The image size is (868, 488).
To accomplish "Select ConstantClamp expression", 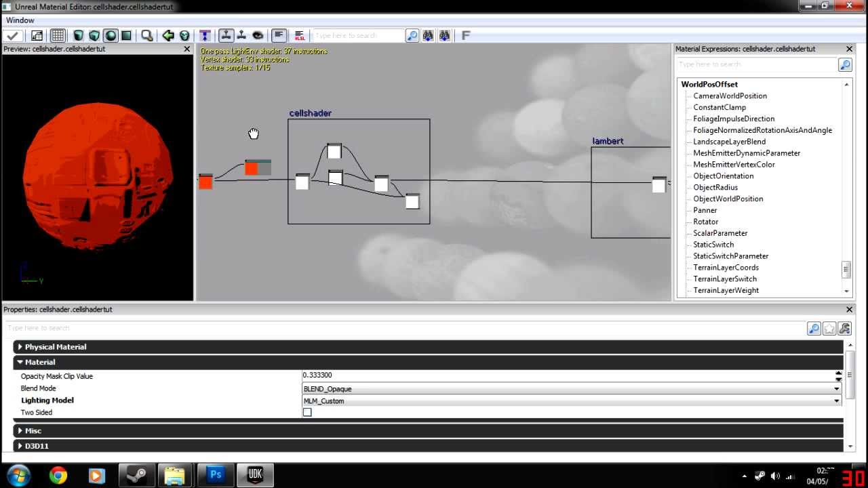I will coord(719,107).
